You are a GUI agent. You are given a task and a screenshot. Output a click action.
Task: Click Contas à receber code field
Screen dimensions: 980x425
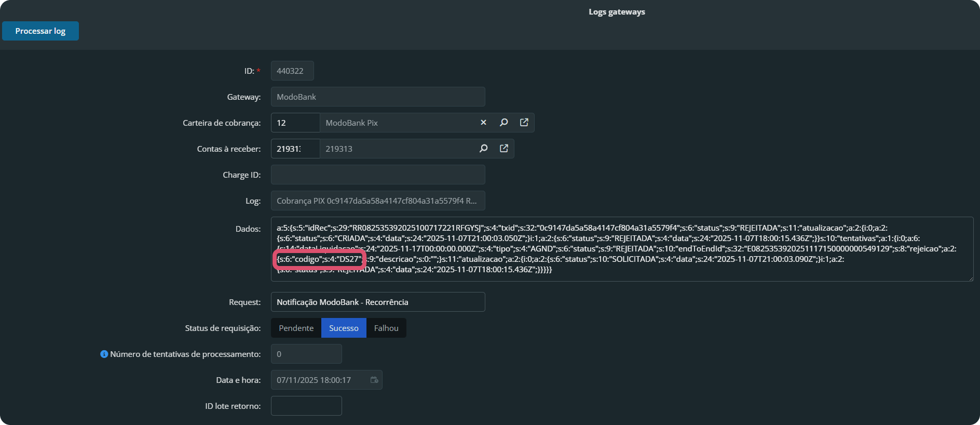pos(295,149)
